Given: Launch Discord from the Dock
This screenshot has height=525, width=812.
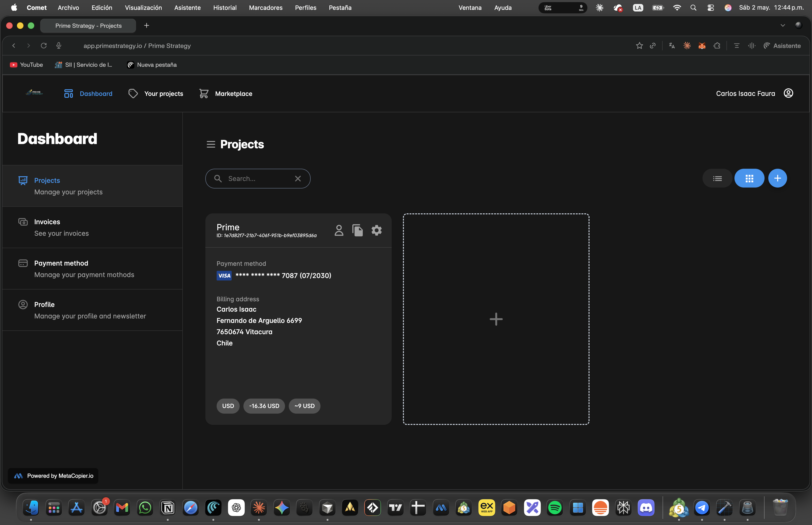Looking at the screenshot, I should tap(646, 508).
